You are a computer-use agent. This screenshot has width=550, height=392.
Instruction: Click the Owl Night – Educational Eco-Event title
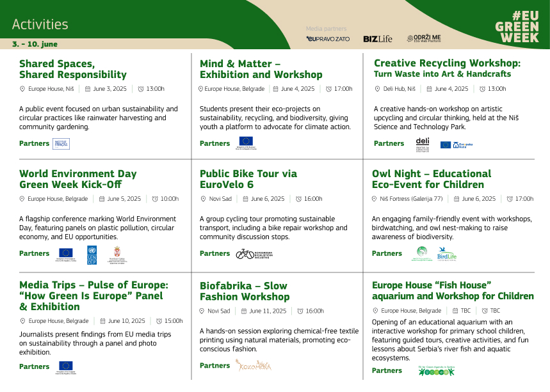(432, 179)
